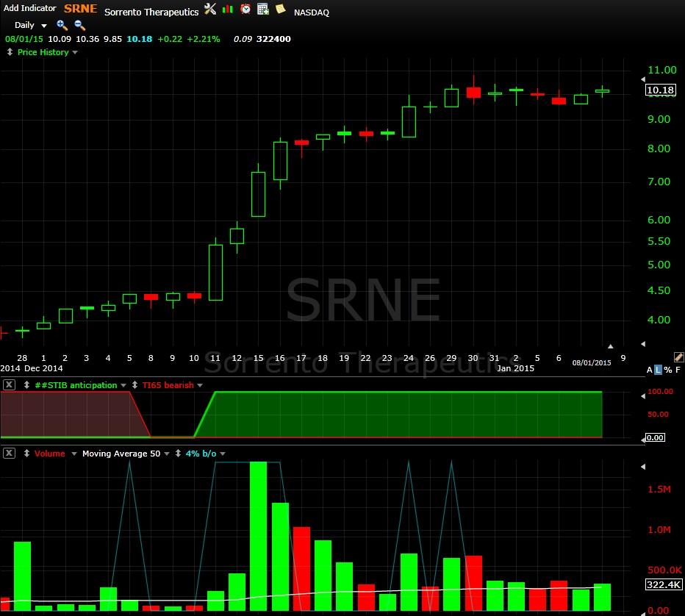This screenshot has width=685, height=616.
Task: Click the Add Indicator button
Action: [x=29, y=8]
